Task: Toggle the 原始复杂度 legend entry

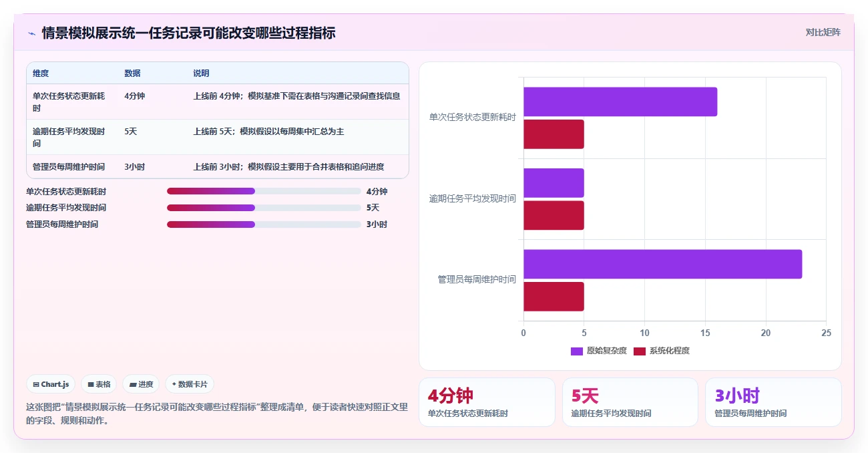Action: (x=599, y=351)
